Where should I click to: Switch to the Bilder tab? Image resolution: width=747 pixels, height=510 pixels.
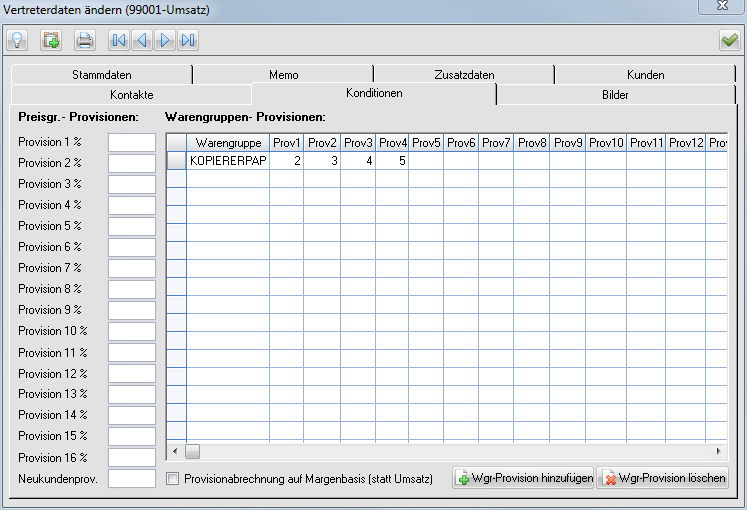coord(615,94)
